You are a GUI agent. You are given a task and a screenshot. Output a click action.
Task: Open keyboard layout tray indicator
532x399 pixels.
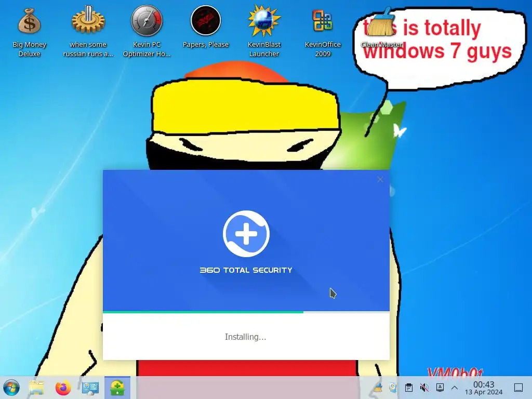[x=440, y=387]
